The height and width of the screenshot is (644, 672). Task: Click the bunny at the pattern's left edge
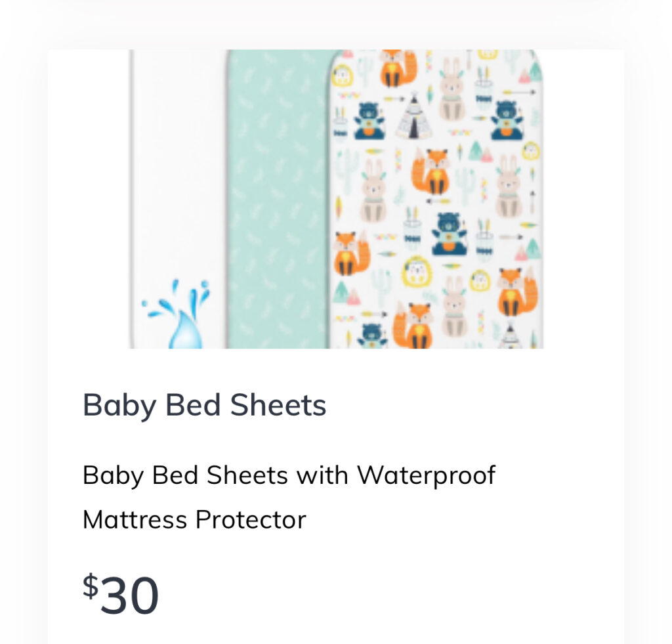pyautogui.click(x=373, y=190)
